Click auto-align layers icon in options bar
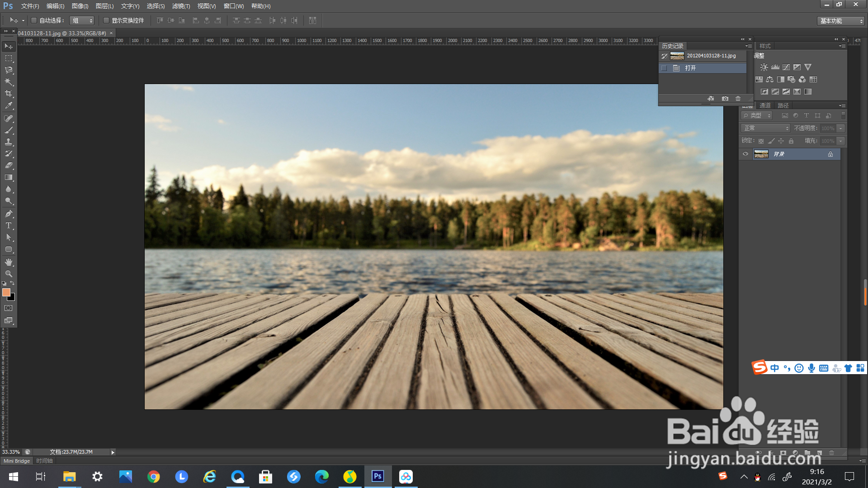Image resolution: width=868 pixels, height=488 pixels. (x=312, y=20)
